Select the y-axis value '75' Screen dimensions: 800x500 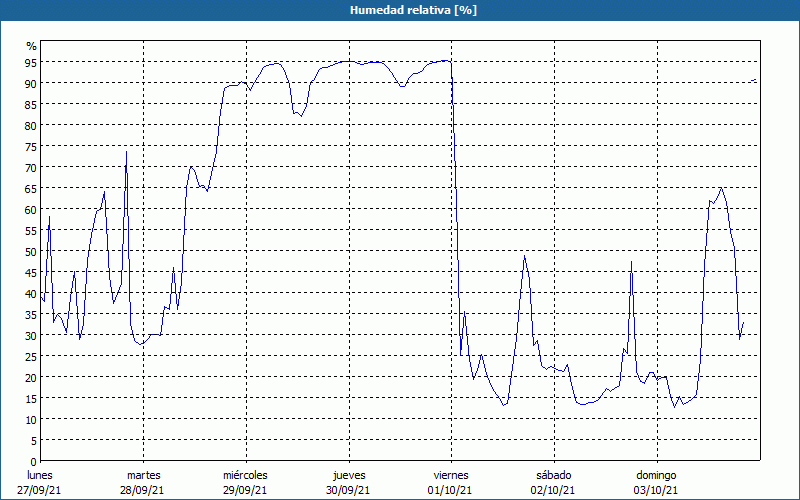coord(31,146)
